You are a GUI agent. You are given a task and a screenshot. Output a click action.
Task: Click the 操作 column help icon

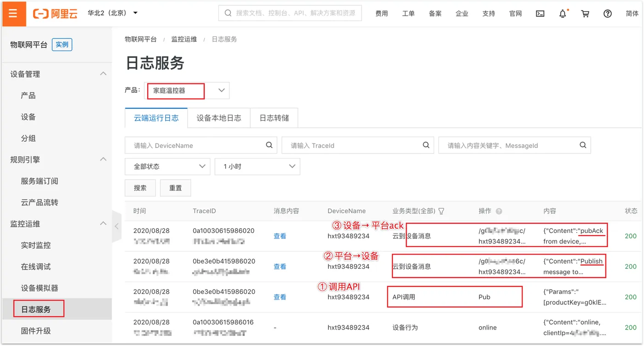pyautogui.click(x=499, y=211)
